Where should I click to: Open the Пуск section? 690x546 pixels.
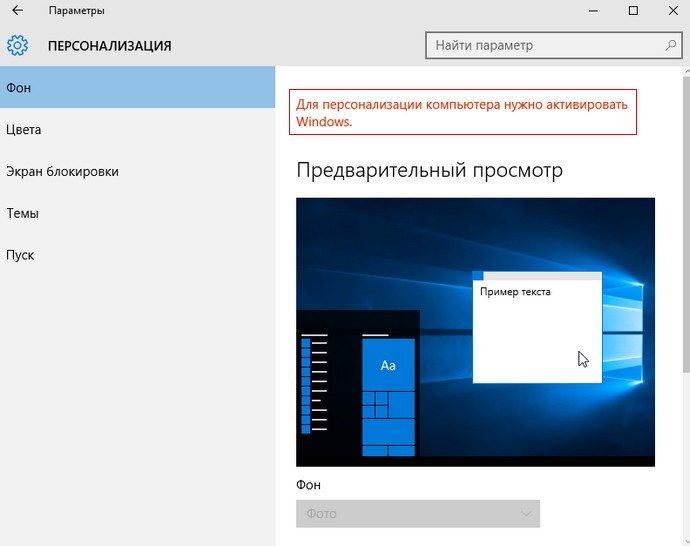point(137,255)
